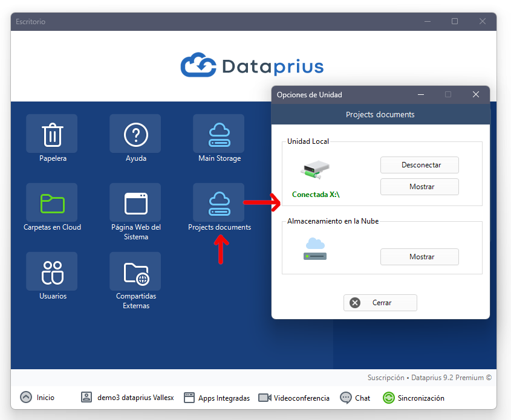The height and width of the screenshot is (420, 511).
Task: Click Mostrar under Unidad Local
Action: pyautogui.click(x=420, y=187)
